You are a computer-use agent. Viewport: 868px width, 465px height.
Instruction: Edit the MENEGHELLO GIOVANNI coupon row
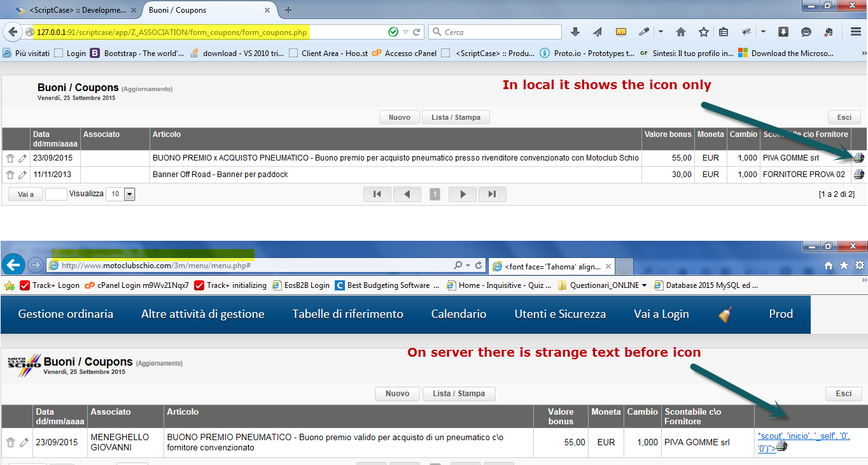(x=24, y=442)
